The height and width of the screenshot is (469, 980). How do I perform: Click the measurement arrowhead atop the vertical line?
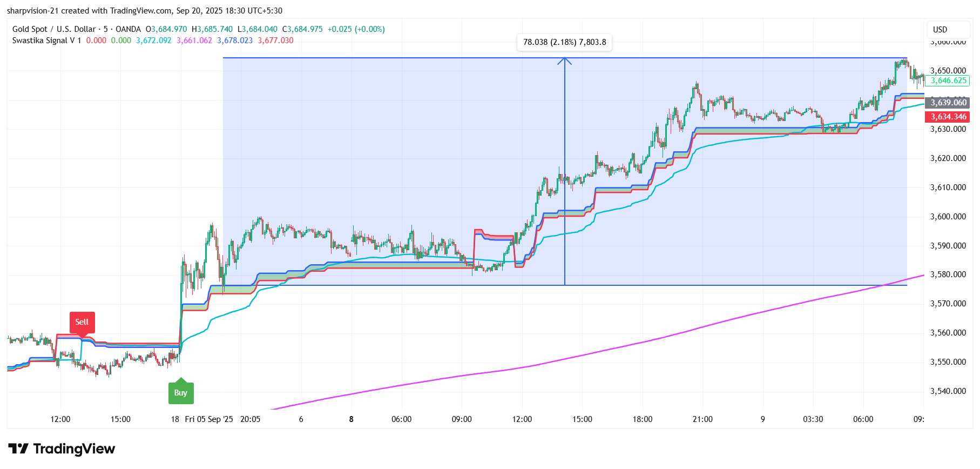coord(564,60)
